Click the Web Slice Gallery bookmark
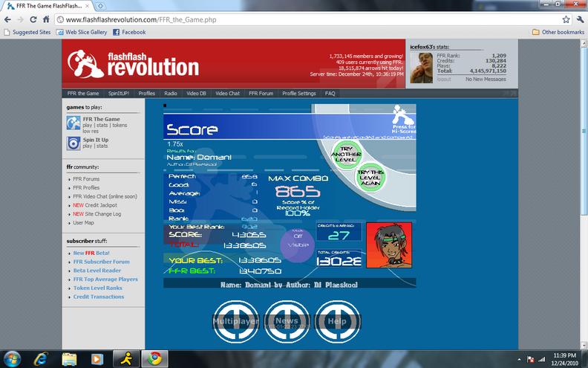Screen dimensions: 588x368 pos(82,32)
